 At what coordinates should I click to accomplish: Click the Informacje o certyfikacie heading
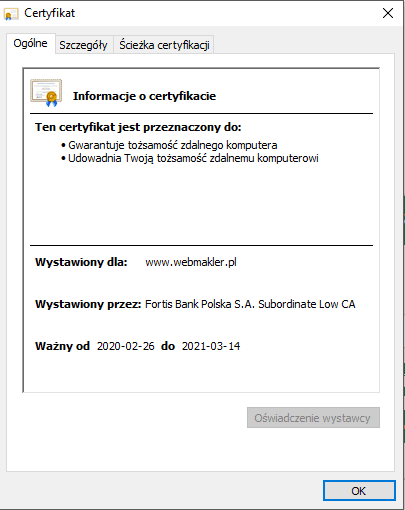tap(144, 96)
